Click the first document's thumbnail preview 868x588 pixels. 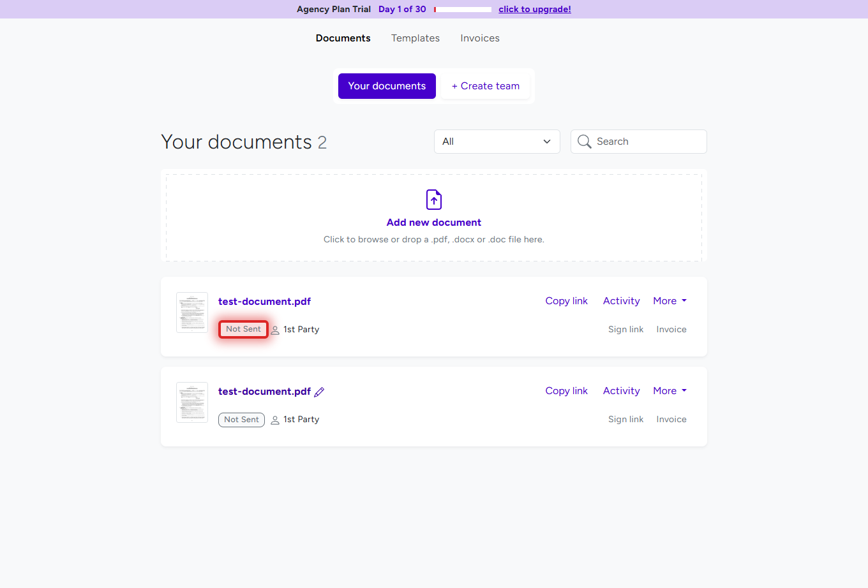(x=192, y=312)
